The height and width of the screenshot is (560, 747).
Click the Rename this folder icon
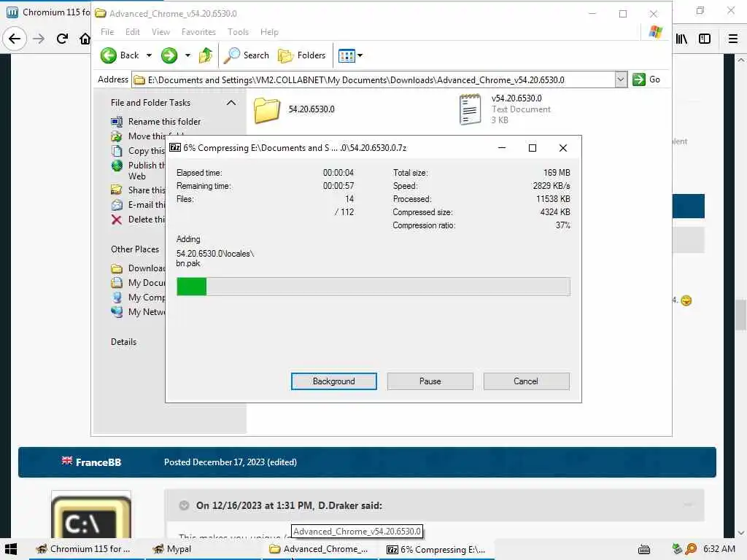117,122
